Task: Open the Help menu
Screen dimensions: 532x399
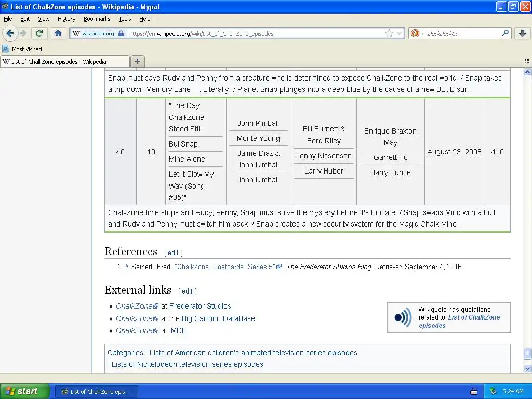Action: pyautogui.click(x=144, y=19)
